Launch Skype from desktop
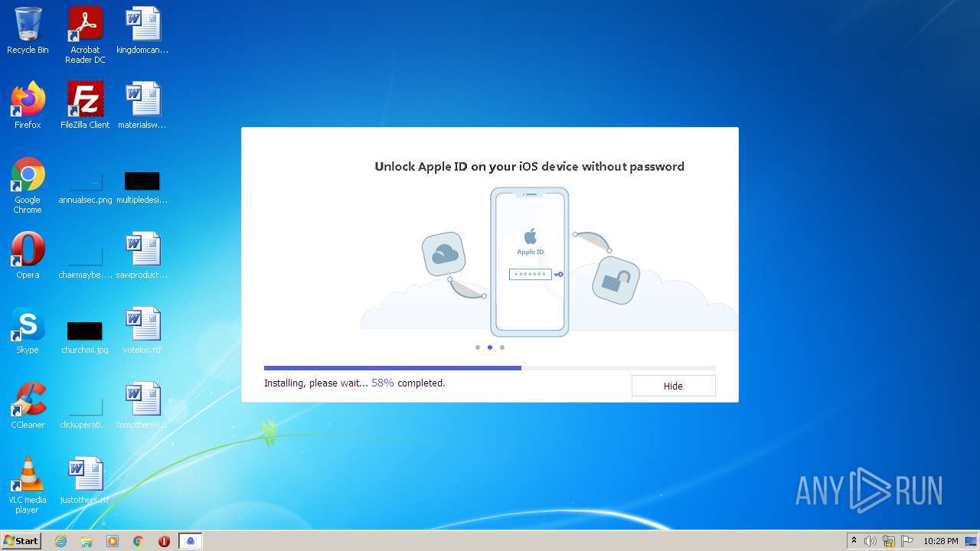Image resolution: width=980 pixels, height=551 pixels. (28, 330)
